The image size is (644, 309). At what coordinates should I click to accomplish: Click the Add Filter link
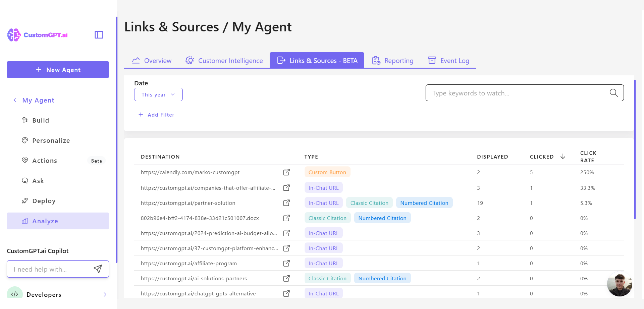click(x=157, y=115)
